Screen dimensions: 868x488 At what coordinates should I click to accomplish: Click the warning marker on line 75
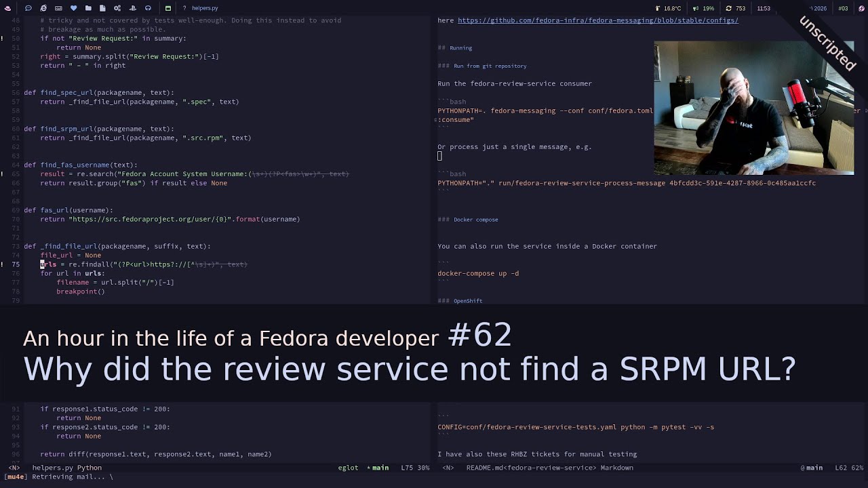[2, 264]
